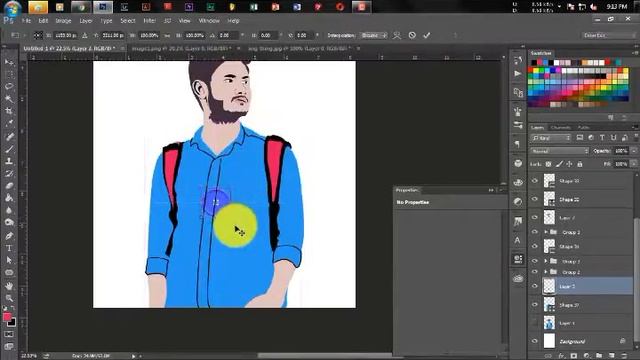Hide the group directly below Layer 7
The width and height of the screenshot is (640, 360).
[535, 232]
